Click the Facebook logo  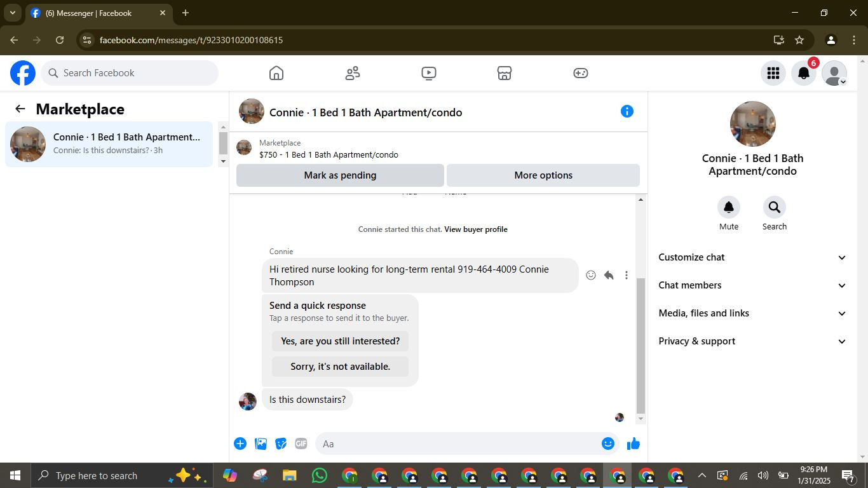tap(23, 73)
